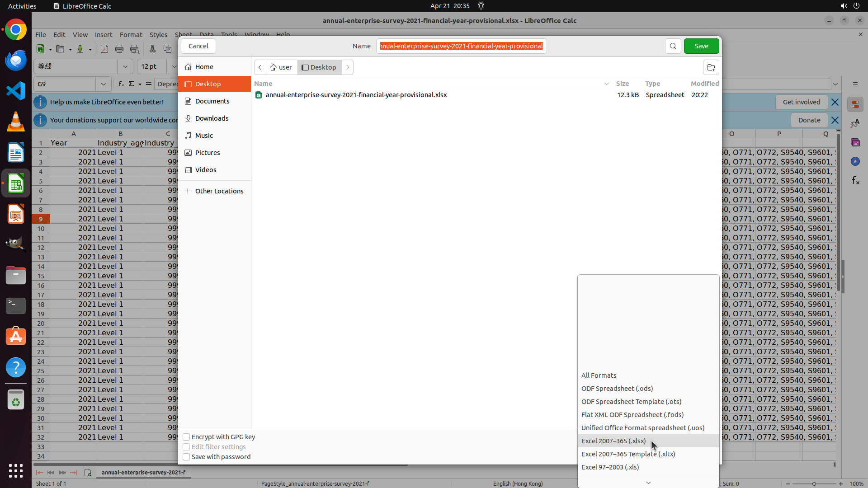Click the Sum sigma icon in formula bar
Image resolution: width=868 pixels, height=488 pixels.
coord(132,84)
